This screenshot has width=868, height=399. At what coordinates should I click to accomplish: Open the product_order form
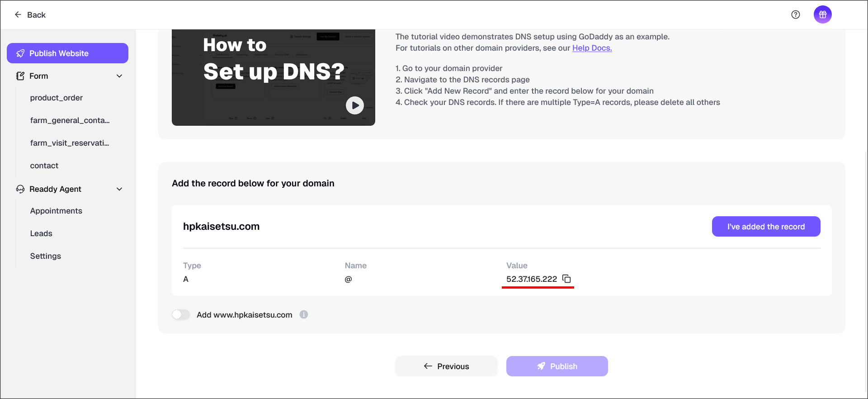coord(57,98)
